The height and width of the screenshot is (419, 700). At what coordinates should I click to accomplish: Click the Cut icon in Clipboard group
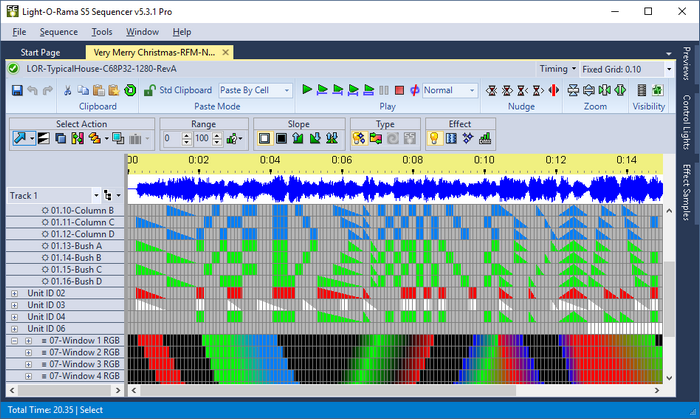(x=68, y=90)
